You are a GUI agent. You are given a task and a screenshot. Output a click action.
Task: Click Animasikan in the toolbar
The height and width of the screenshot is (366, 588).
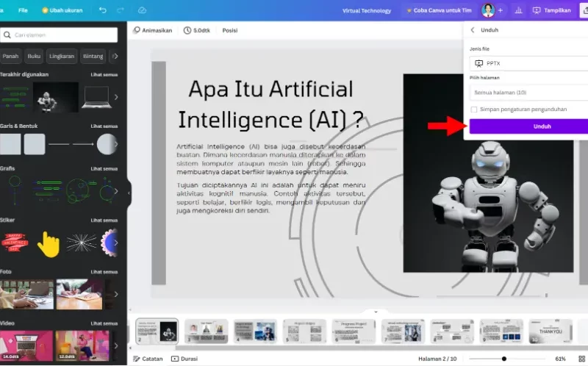click(153, 30)
